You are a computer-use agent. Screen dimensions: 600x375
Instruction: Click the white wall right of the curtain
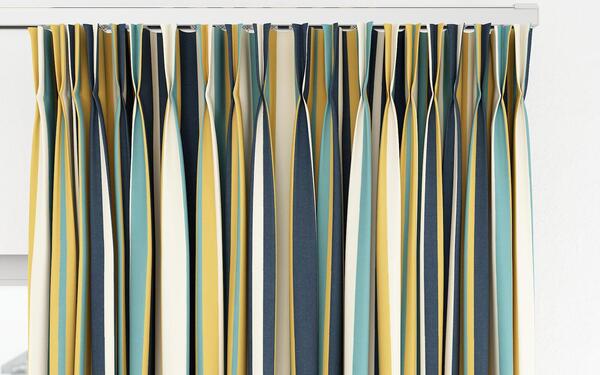566,191
